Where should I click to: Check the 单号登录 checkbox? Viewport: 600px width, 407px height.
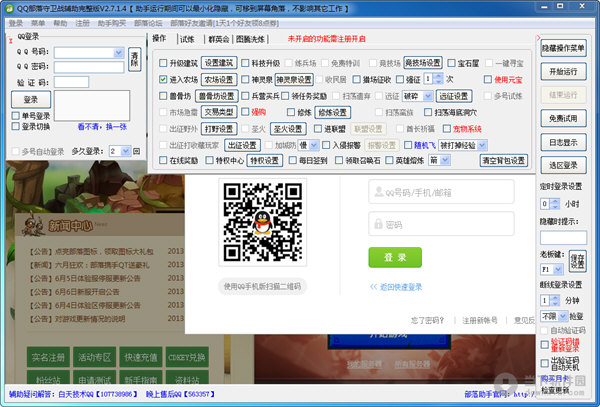pos(16,116)
